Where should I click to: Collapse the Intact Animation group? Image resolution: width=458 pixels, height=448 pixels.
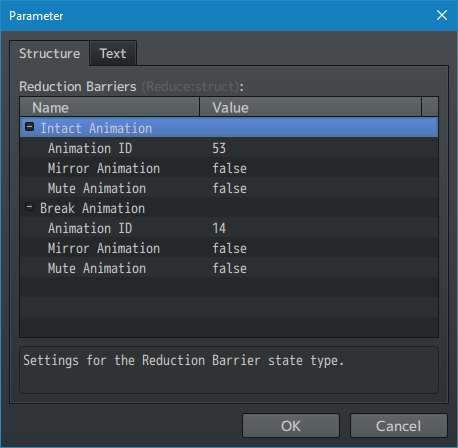(29, 127)
